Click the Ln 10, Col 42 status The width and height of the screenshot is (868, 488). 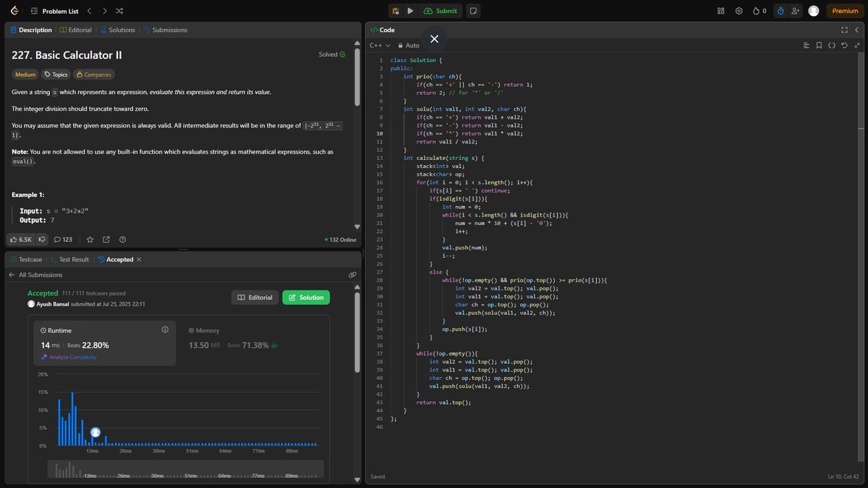(845, 476)
